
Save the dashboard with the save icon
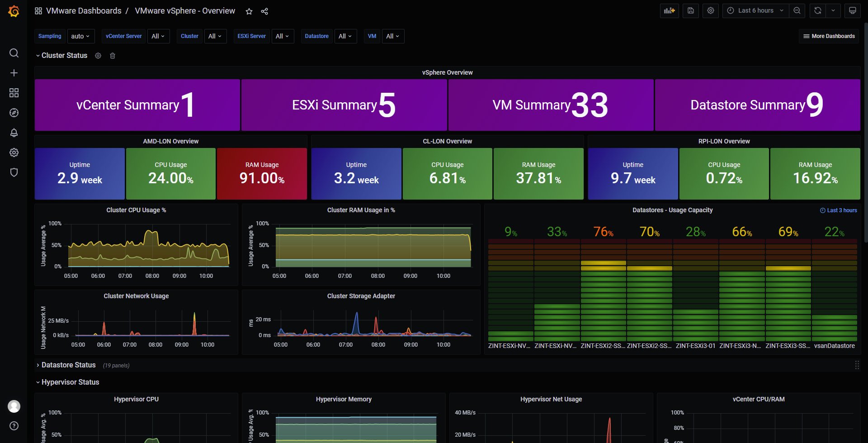point(691,10)
